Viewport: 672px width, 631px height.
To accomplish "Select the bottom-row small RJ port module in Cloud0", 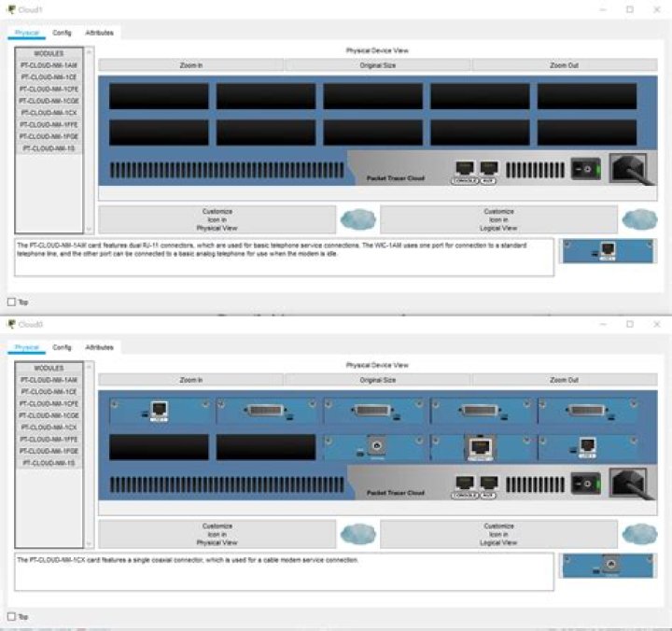I will 587,447.
